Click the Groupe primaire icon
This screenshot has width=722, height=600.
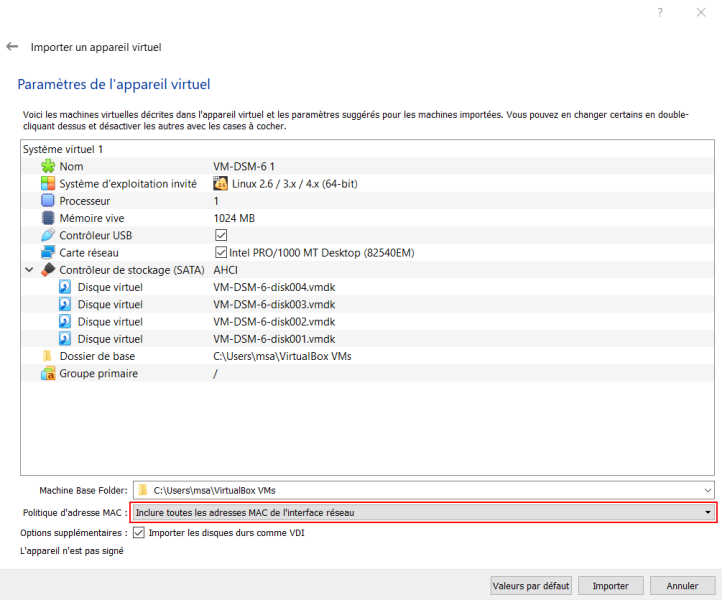(48, 373)
